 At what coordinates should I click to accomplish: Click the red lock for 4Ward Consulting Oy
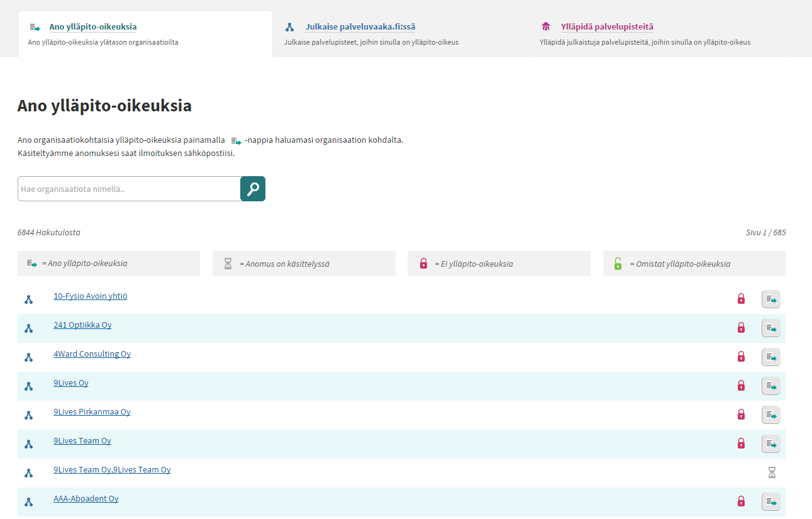(x=741, y=357)
